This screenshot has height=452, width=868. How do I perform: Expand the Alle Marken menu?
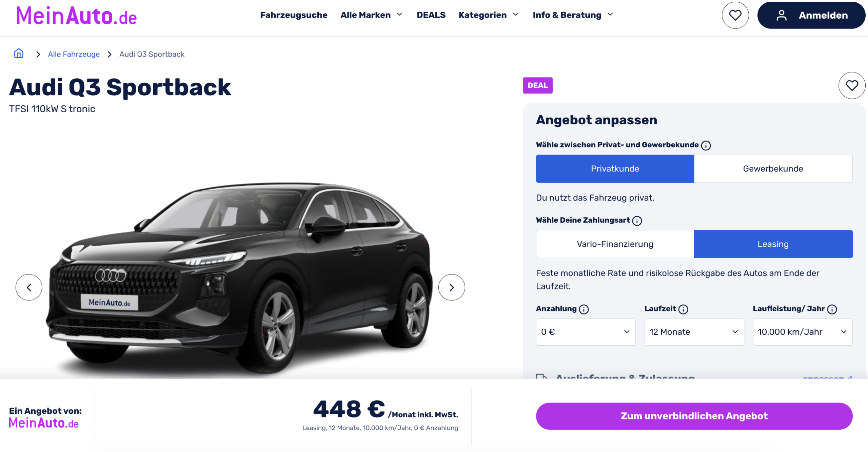point(371,15)
